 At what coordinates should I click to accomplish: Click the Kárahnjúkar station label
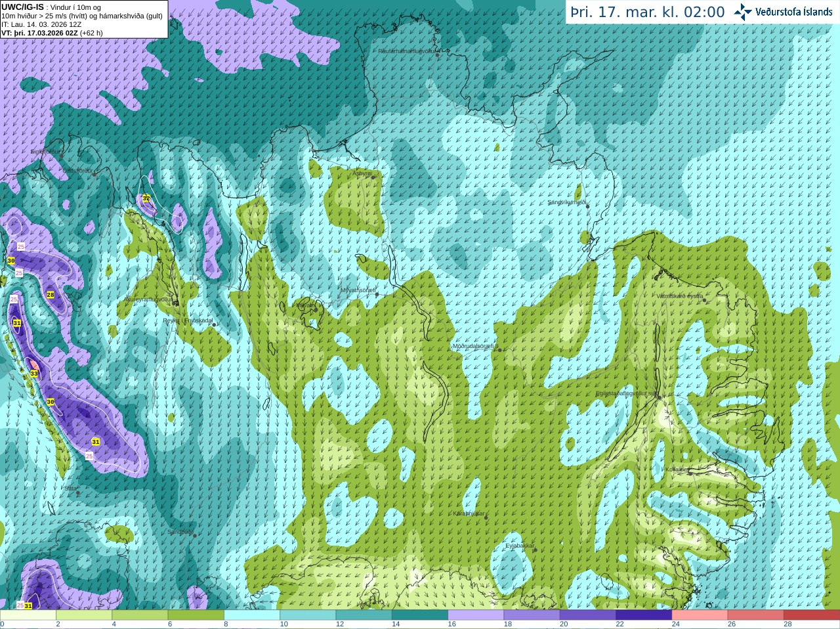pos(469,513)
